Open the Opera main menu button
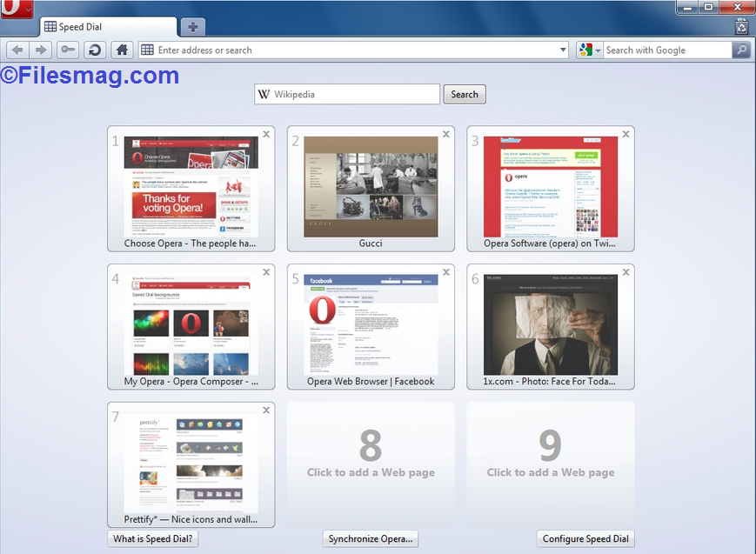The height and width of the screenshot is (554, 756). (17, 8)
